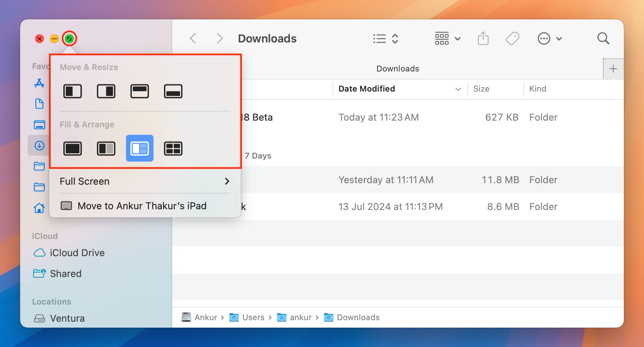This screenshot has width=644, height=347.
Task: Open the list view switcher control
Action: (386, 39)
